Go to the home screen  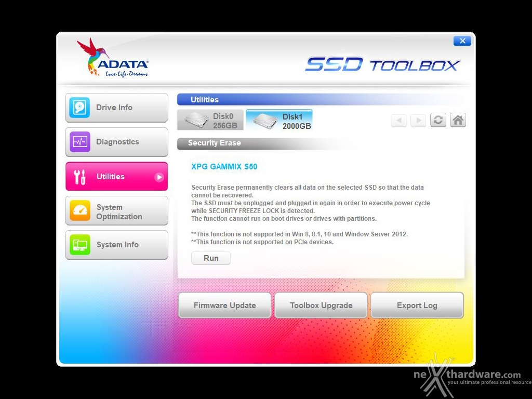point(458,120)
